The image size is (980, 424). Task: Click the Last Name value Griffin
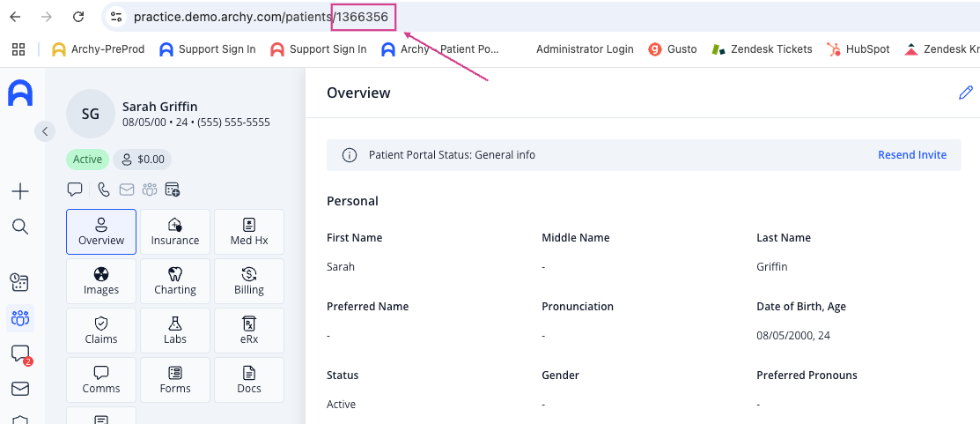(x=772, y=267)
